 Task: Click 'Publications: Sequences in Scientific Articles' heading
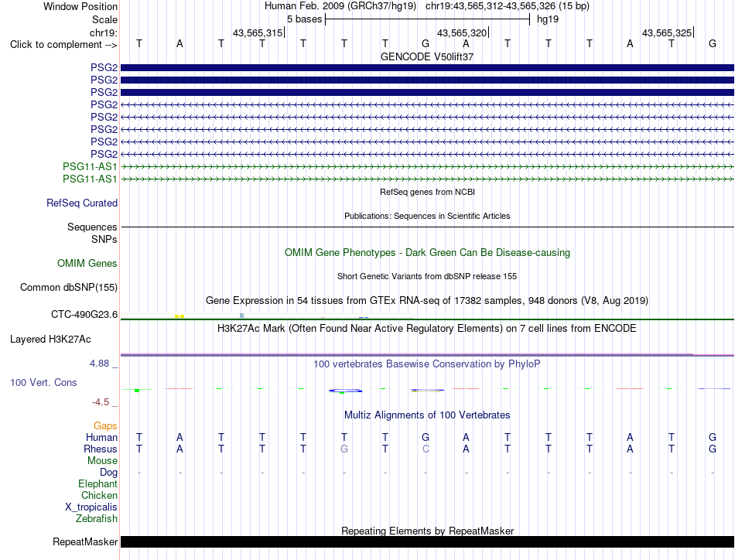(427, 216)
